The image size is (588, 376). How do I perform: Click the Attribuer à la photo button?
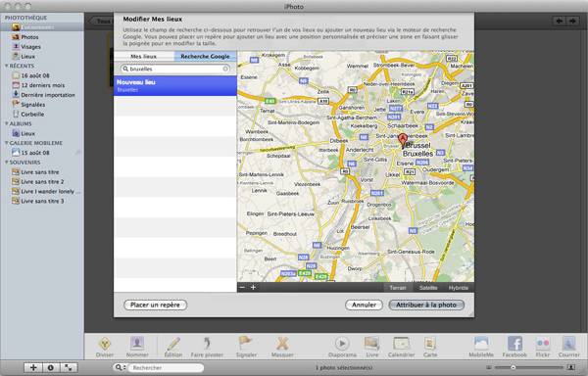(426, 305)
